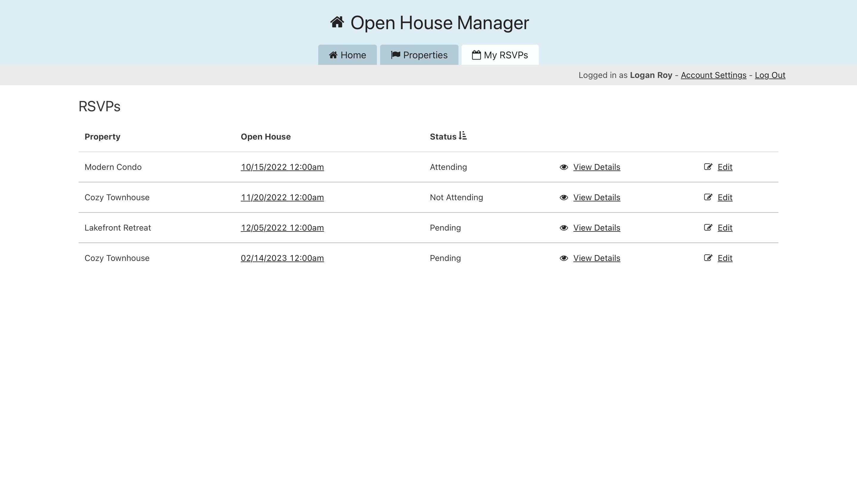Click the eye icon in Lakefront Retreat row
The image size is (857, 504).
[x=564, y=228]
